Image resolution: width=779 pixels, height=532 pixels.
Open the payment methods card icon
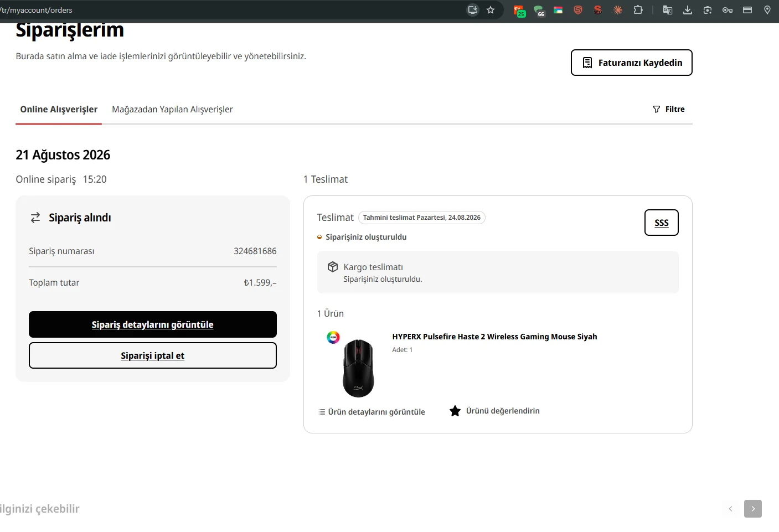747,10
